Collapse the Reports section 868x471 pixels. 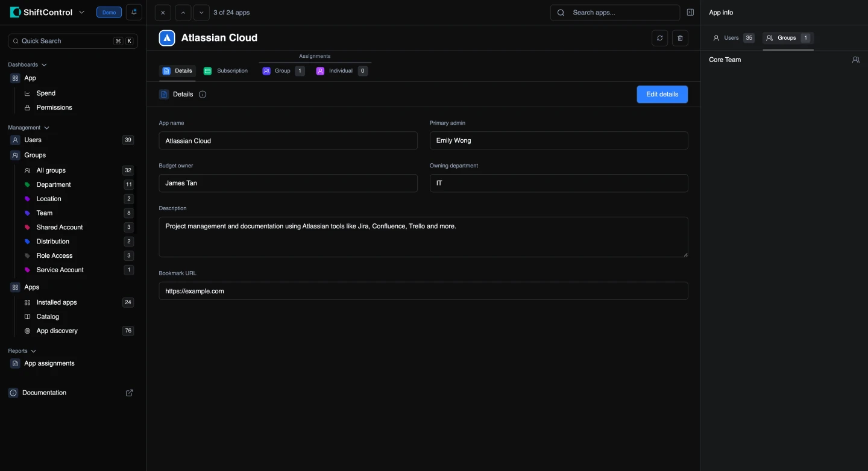22,351
